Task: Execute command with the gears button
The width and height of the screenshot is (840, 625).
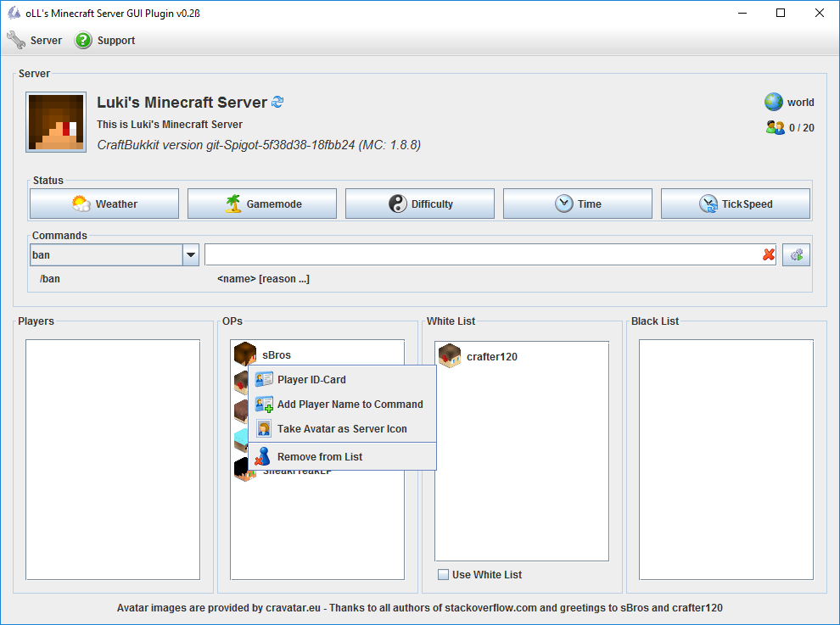Action: (796, 255)
